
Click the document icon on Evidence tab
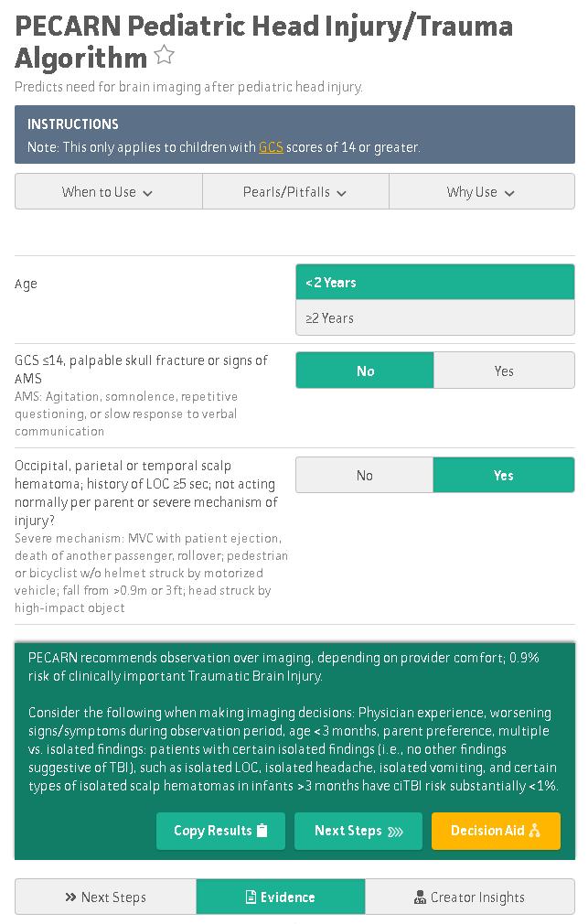click(x=251, y=897)
